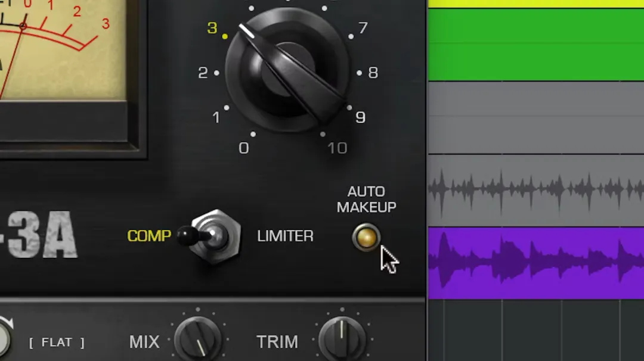Viewport: 644px width, 361px height.
Task: Toggle the Auto Makeup button
Action: [x=366, y=237]
